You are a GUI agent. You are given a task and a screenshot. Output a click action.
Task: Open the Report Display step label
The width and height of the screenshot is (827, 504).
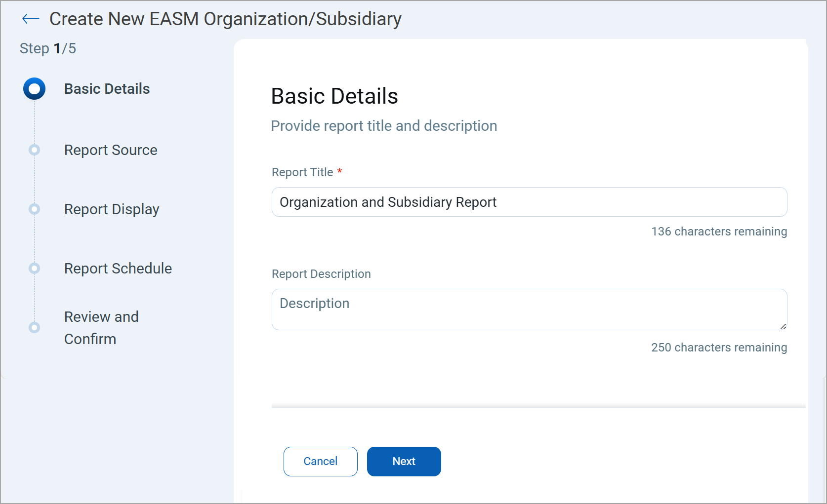pos(112,209)
